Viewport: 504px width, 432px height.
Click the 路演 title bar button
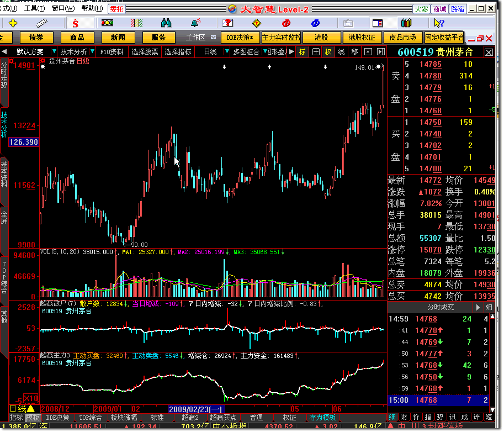click(x=458, y=9)
